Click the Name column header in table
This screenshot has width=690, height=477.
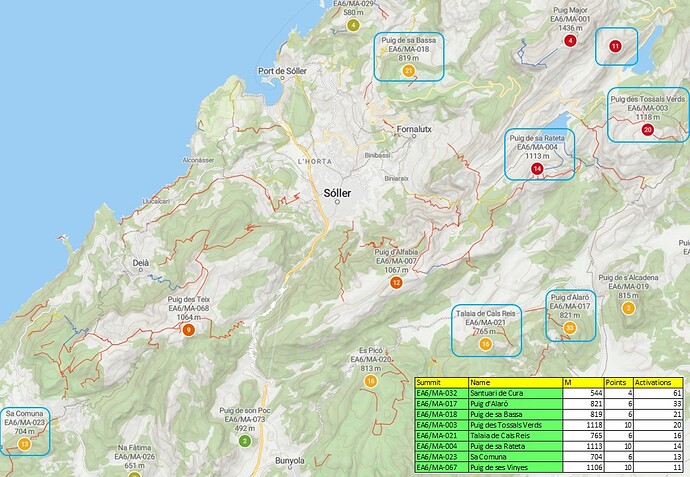[516, 382]
